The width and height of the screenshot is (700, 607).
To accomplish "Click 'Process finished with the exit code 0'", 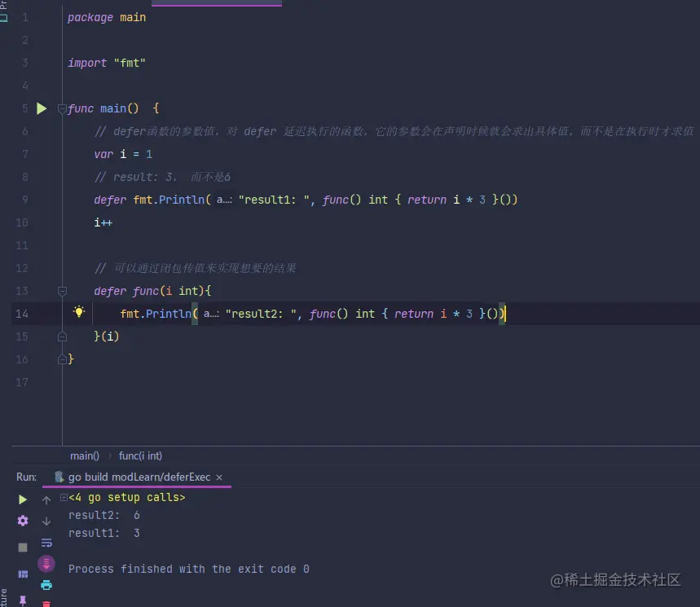I will pos(189,569).
